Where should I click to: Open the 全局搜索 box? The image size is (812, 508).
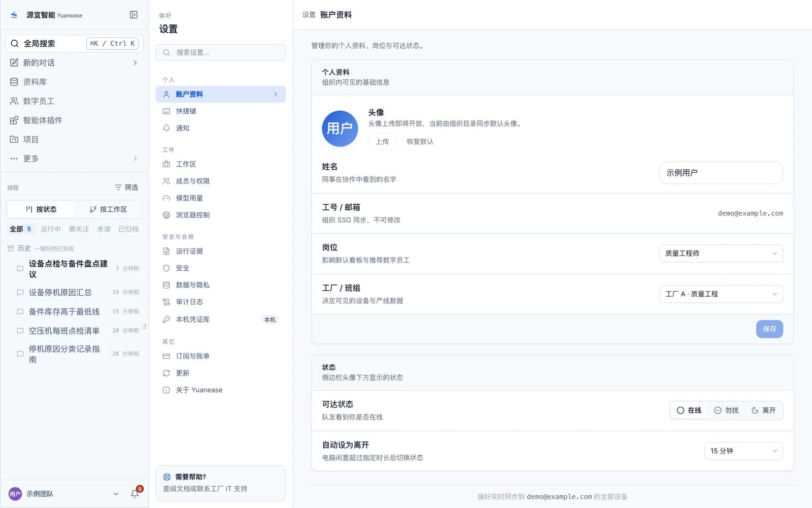74,44
